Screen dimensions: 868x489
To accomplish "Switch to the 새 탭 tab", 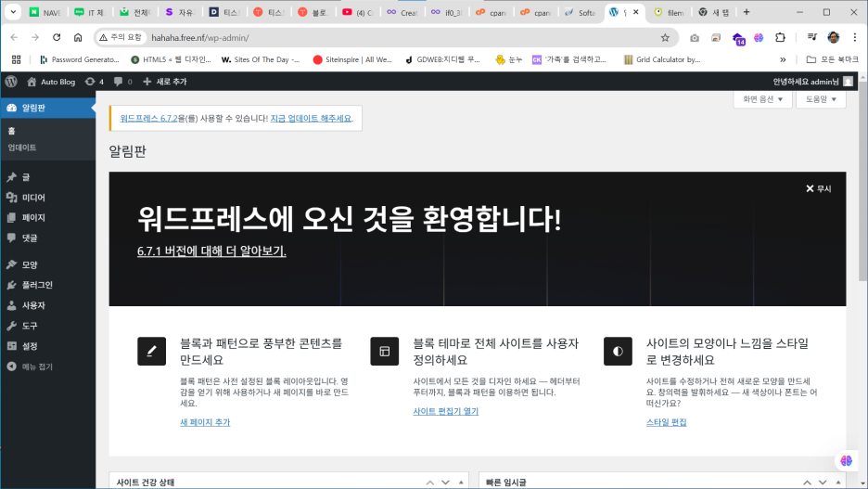I will (x=713, y=12).
